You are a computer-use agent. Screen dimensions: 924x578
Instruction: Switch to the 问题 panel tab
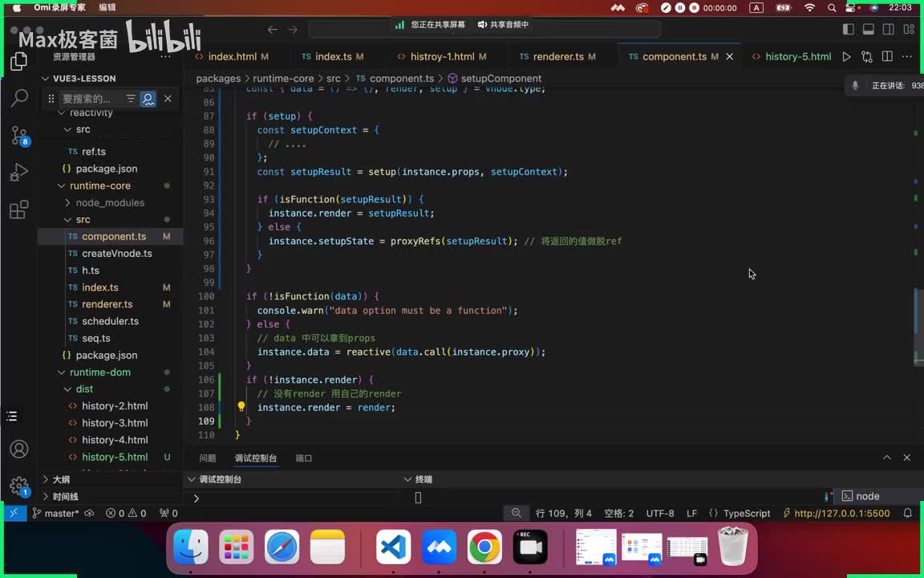pyautogui.click(x=208, y=458)
